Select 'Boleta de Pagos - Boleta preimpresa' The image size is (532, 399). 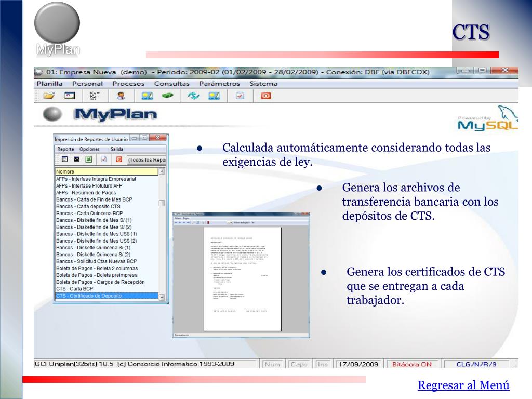click(107, 275)
